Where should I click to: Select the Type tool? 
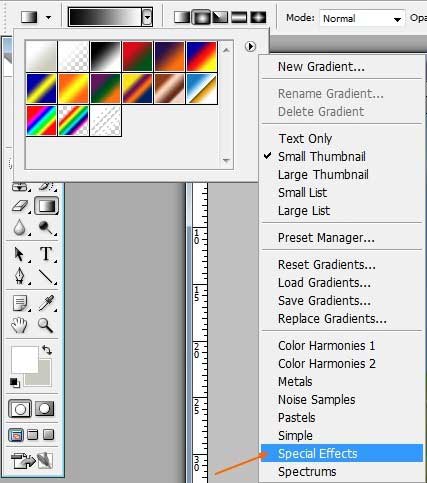coord(46,254)
